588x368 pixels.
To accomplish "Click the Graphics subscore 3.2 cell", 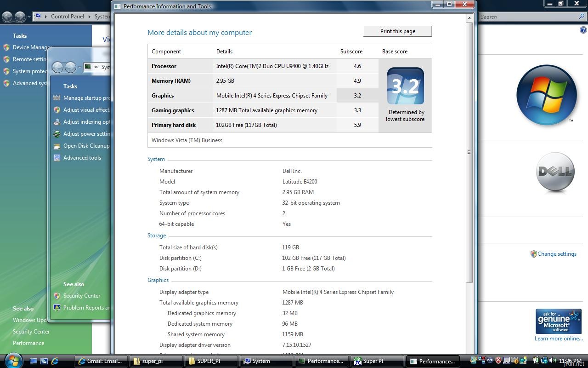I will coord(357,96).
